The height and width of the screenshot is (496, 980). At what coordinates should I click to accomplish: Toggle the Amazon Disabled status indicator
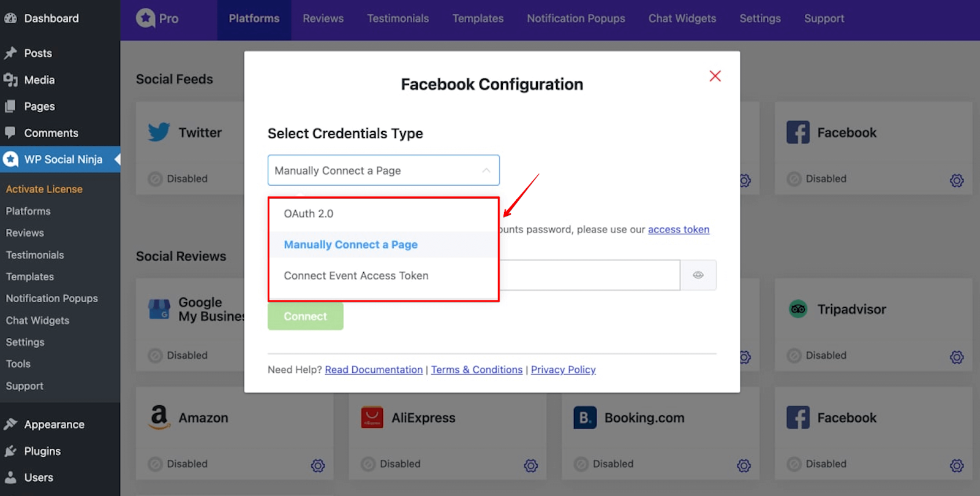156,464
